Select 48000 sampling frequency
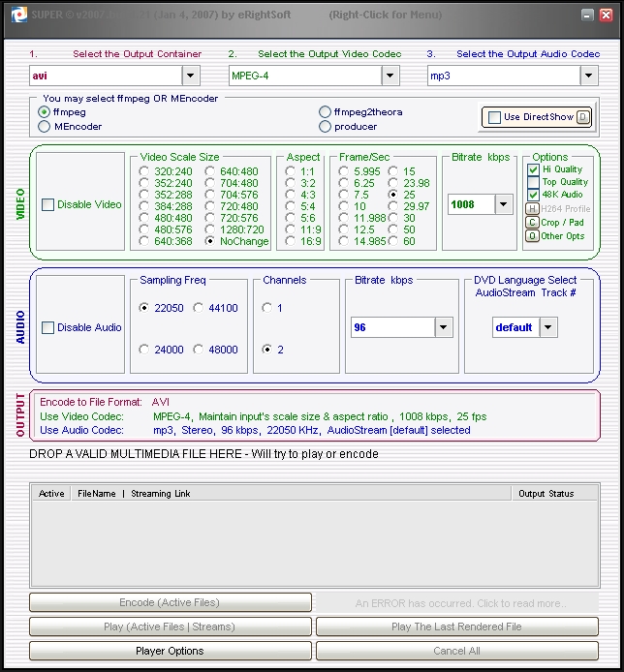This screenshot has height=672, width=624. [198, 350]
